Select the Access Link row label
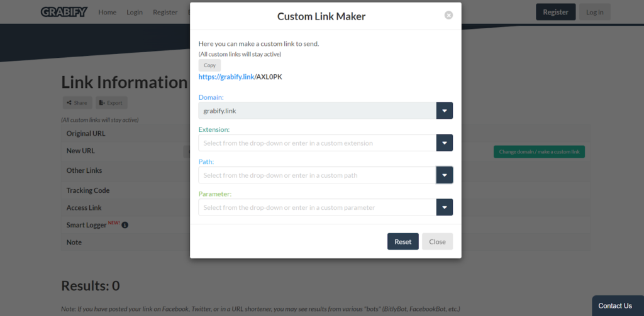The image size is (644, 316). pos(84,208)
